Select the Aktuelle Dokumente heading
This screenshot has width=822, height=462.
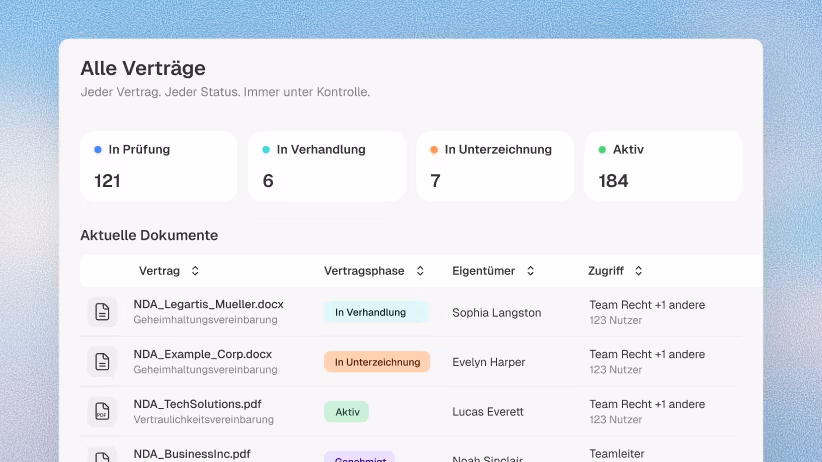tap(149, 235)
